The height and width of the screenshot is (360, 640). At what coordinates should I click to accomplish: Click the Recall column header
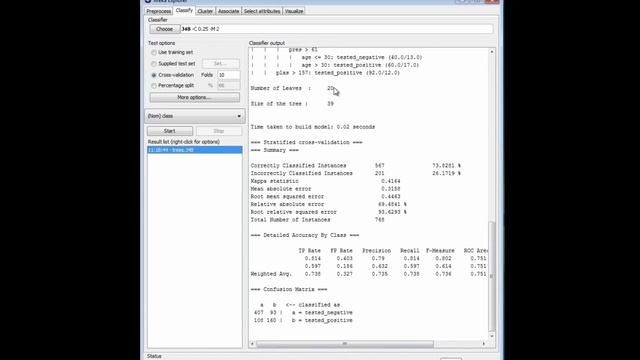(409, 251)
